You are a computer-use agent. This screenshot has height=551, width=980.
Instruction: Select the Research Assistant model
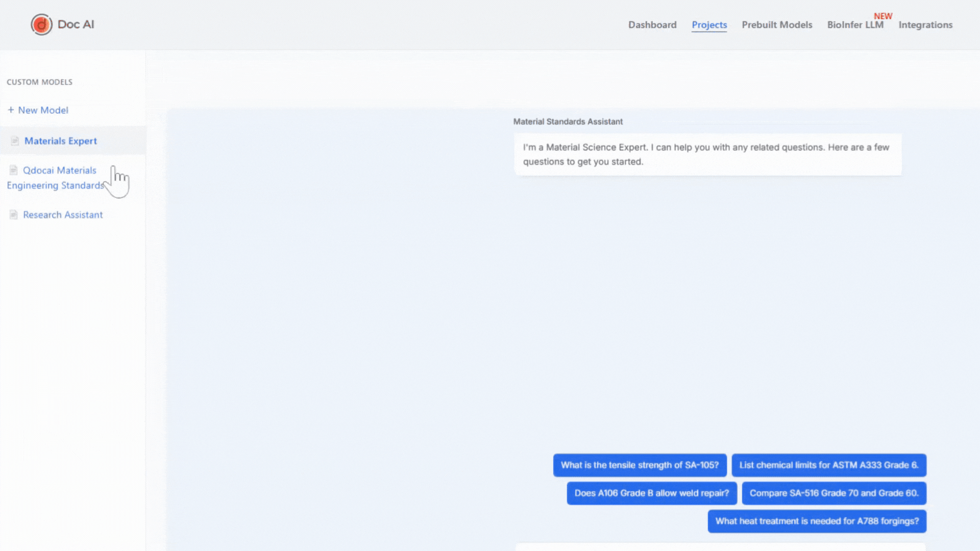click(63, 215)
